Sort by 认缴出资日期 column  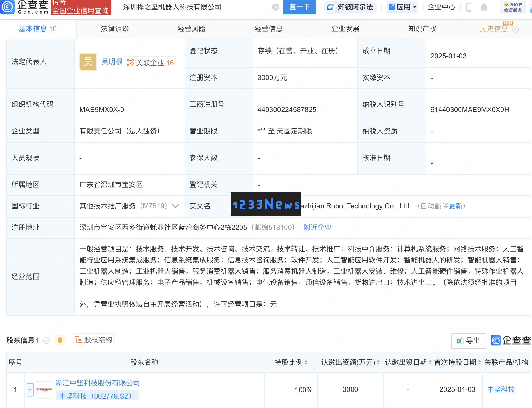click(430, 362)
